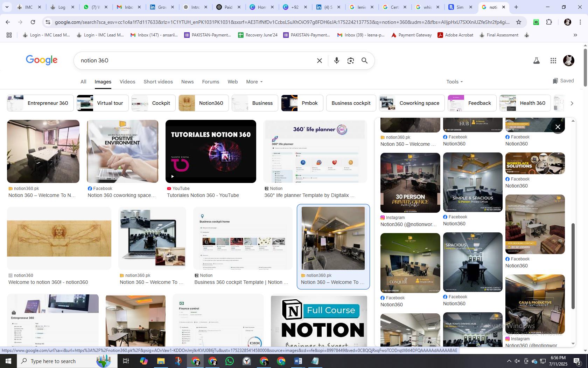This screenshot has height=368, width=588.
Task: Open the 30 Person Private Office image
Action: click(410, 183)
